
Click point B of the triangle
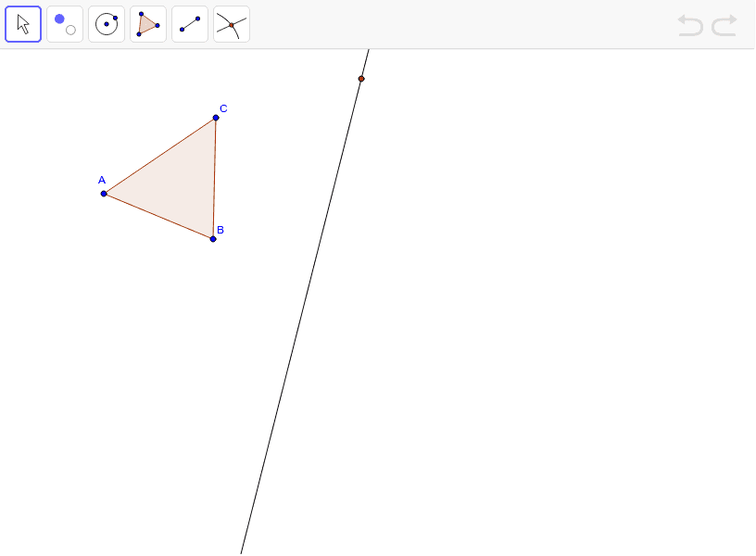coord(213,239)
